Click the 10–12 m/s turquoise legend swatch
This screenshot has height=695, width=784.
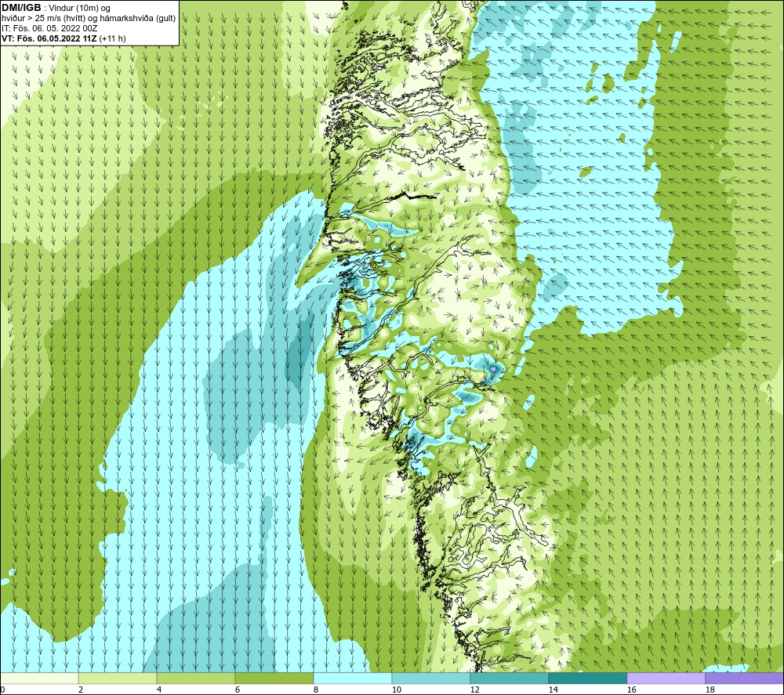point(431,678)
